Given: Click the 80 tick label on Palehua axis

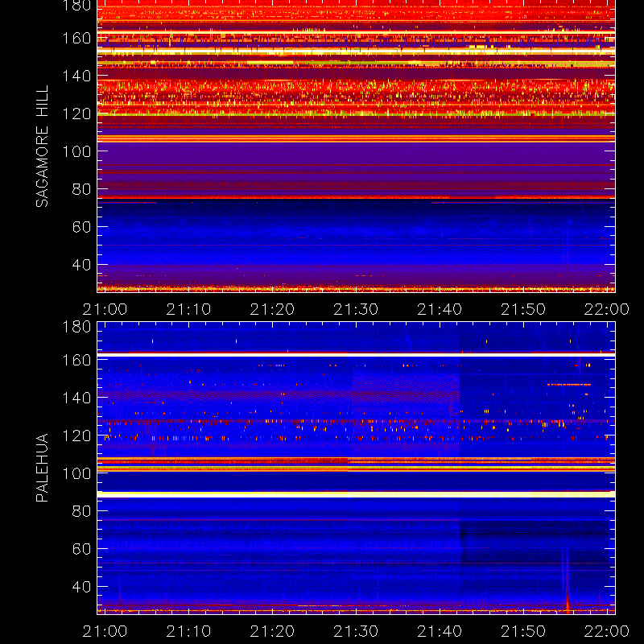Looking at the screenshot, I should [x=81, y=511].
